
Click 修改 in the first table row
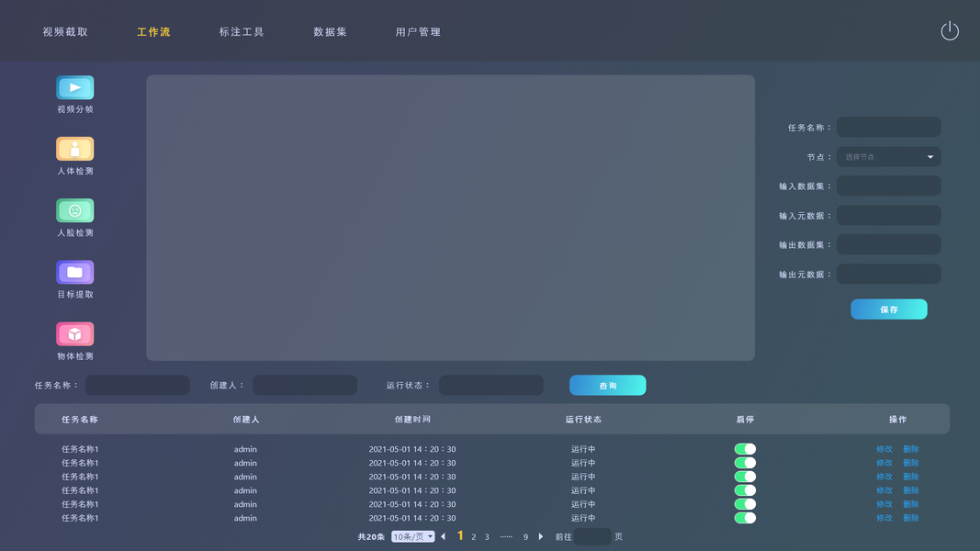click(x=884, y=449)
